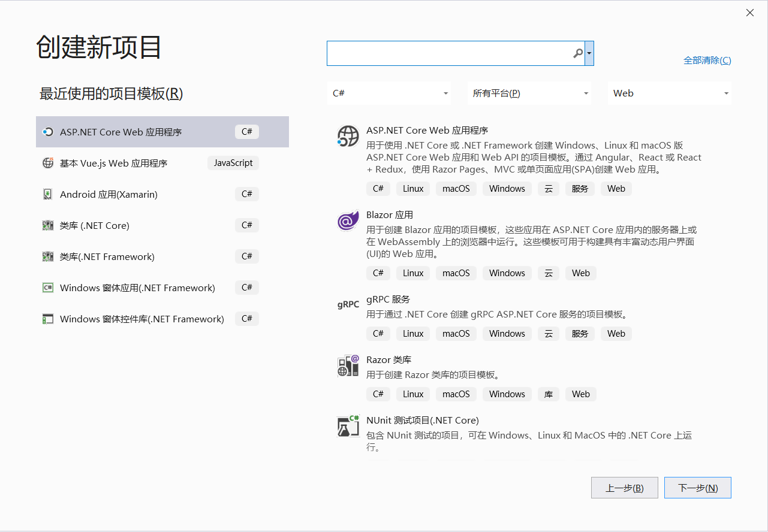Proceed with 下一步(N) button
768x532 pixels.
coord(698,488)
